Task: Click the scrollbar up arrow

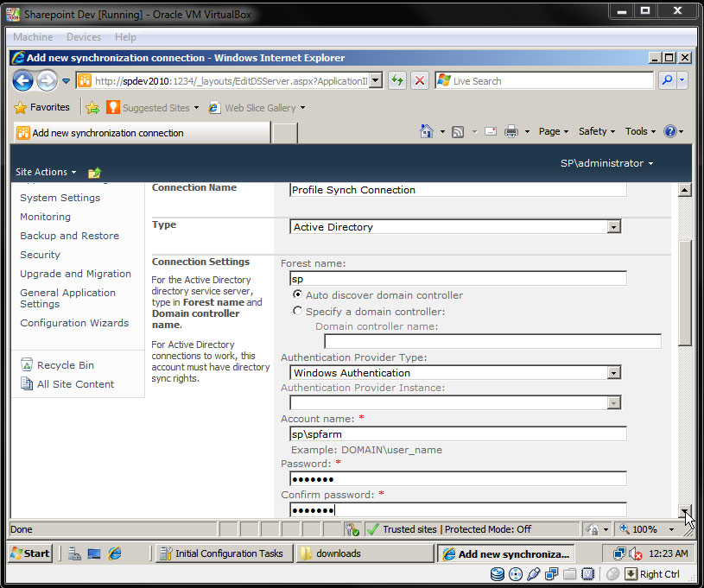Action: tap(684, 190)
